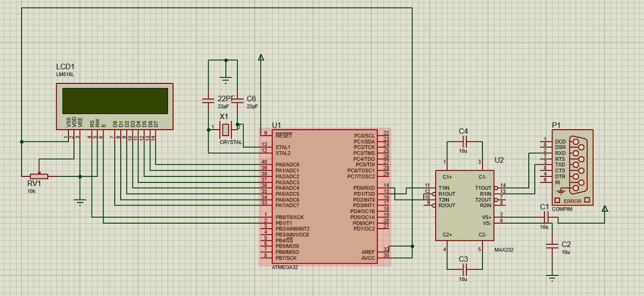Click the C6 22pF capacitor
The image size is (644, 296).
(x=238, y=102)
